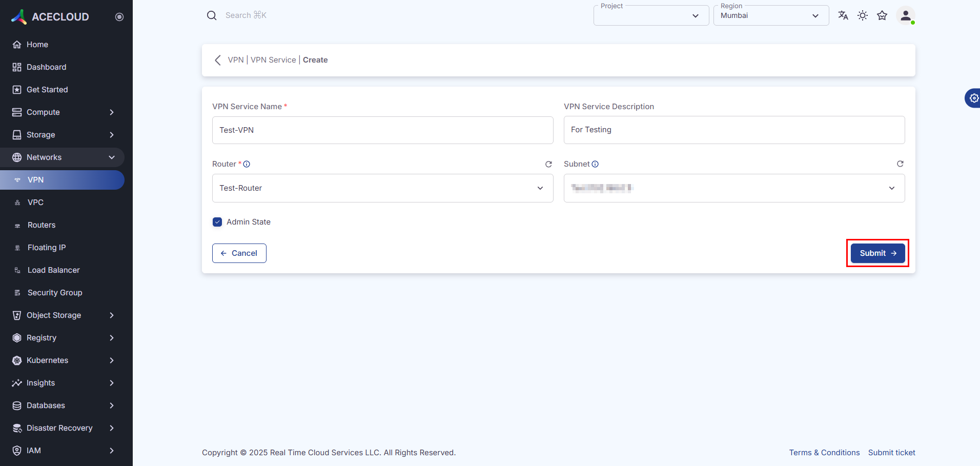Open the settings gear on right edge
This screenshot has height=466, width=980.
click(x=973, y=98)
